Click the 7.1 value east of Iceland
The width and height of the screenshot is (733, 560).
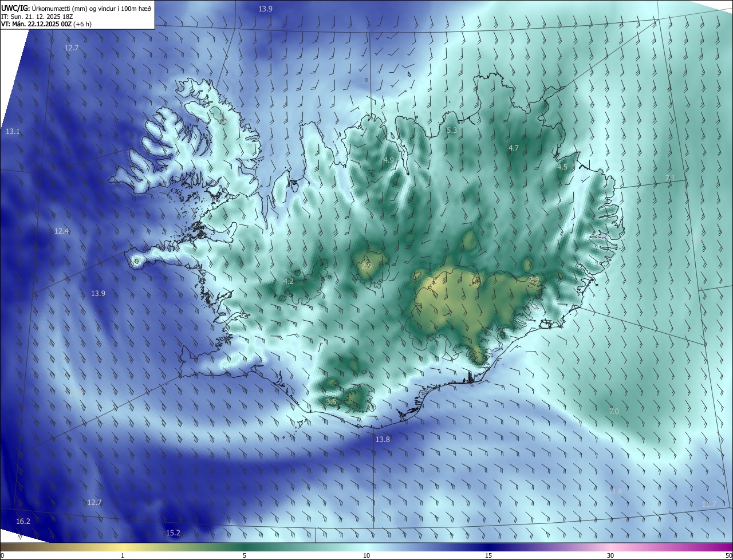point(670,178)
